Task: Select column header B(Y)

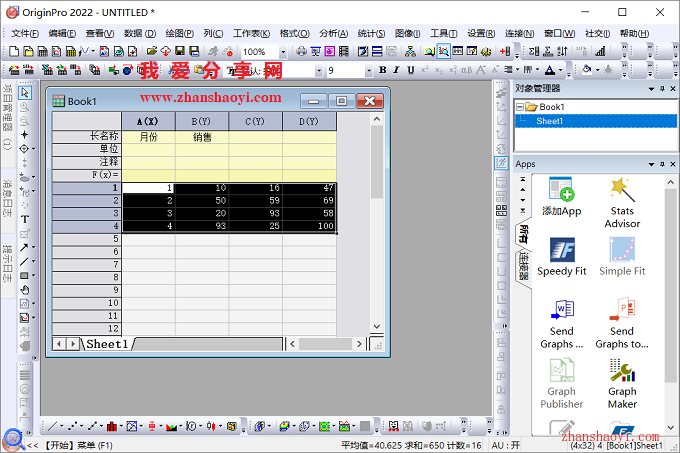Action: [202, 121]
